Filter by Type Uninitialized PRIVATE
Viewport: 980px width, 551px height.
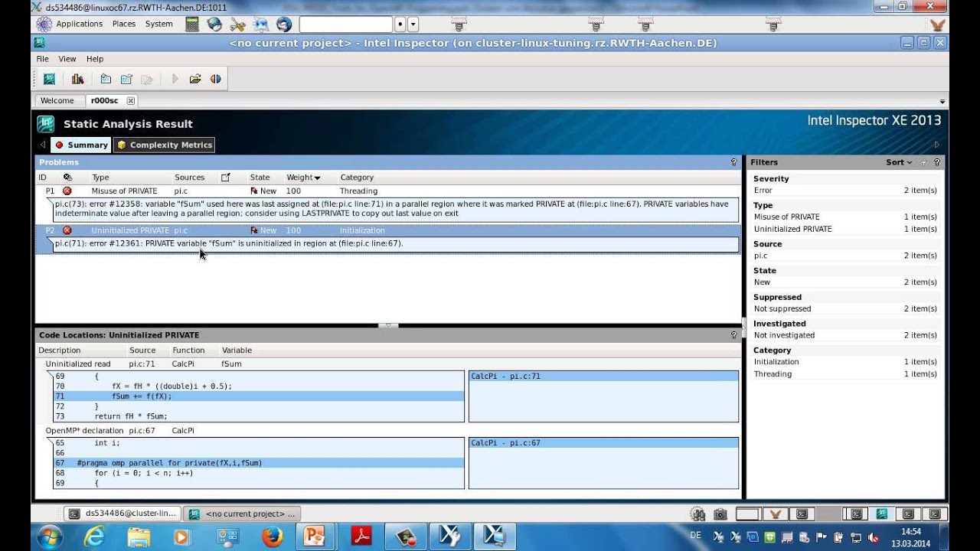[845, 229]
